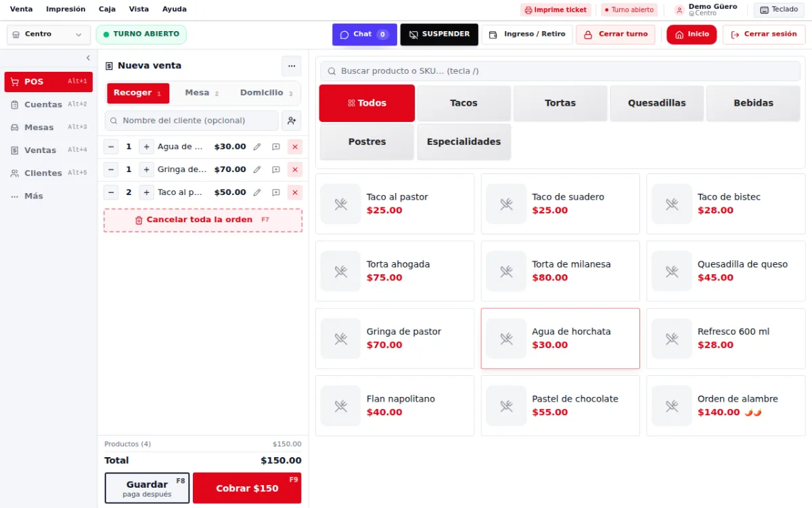
Task: Decrease quantity of Taco al pastor line
Action: point(111,192)
